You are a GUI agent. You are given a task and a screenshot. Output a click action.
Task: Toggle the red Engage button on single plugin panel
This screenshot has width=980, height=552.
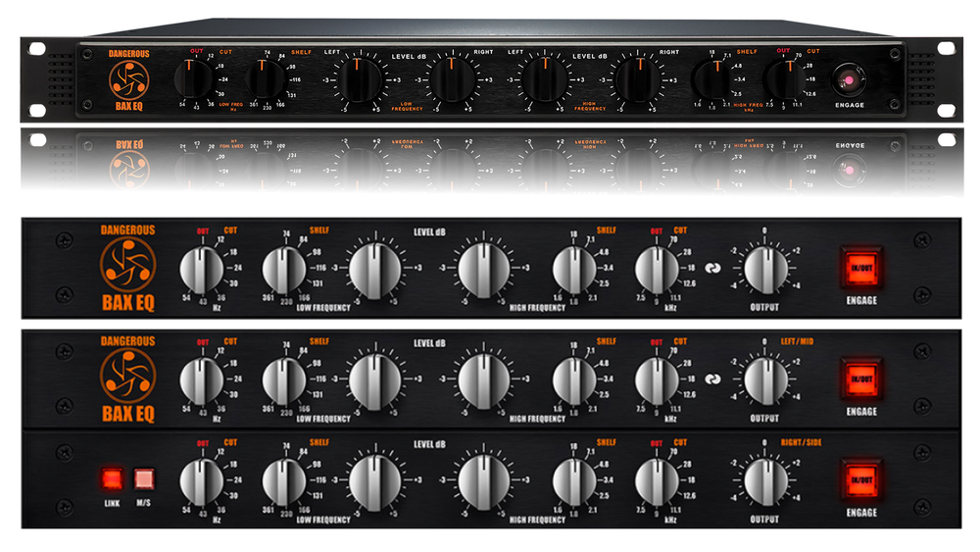pos(861,268)
